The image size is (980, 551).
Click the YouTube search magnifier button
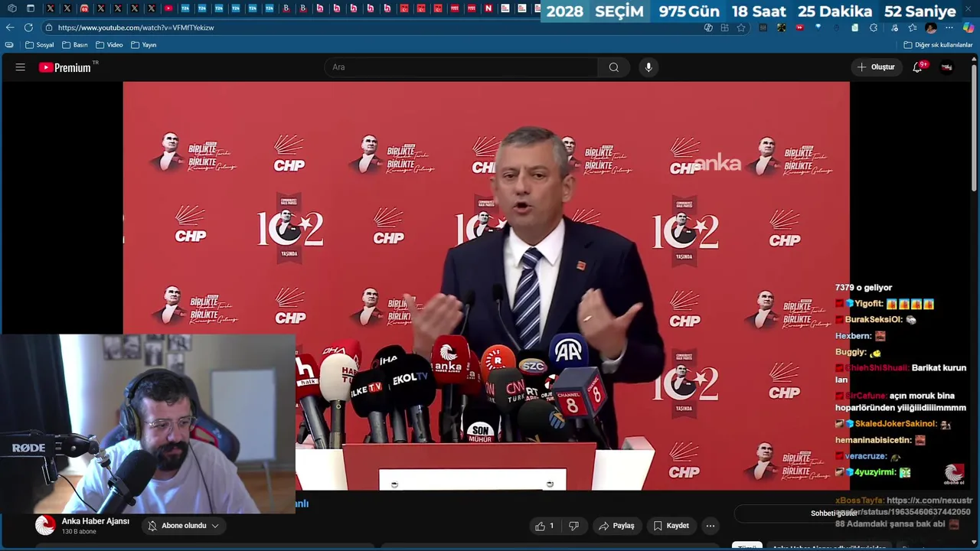click(613, 67)
